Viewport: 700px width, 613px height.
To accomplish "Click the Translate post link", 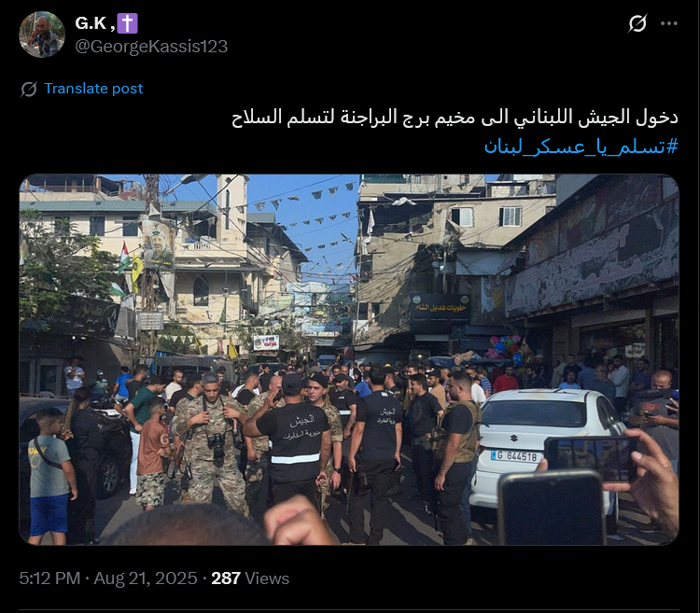I will [93, 89].
